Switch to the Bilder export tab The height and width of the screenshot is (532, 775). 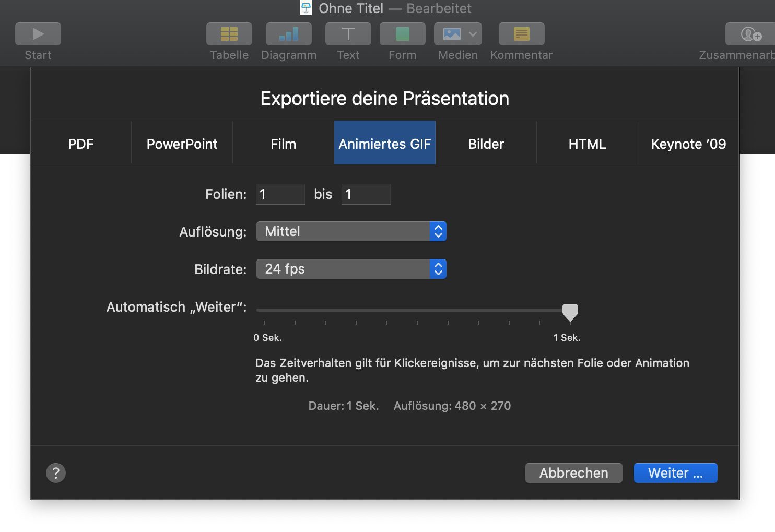coord(486,144)
